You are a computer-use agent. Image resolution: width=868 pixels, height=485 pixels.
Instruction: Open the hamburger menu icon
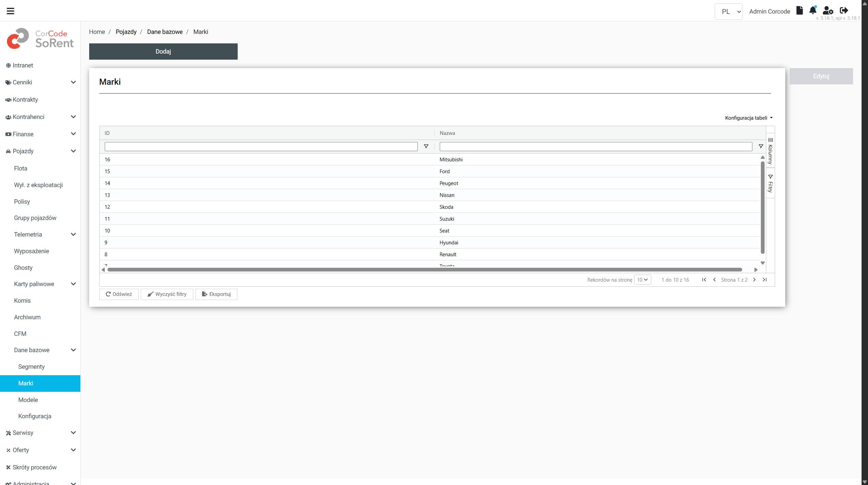click(x=11, y=11)
